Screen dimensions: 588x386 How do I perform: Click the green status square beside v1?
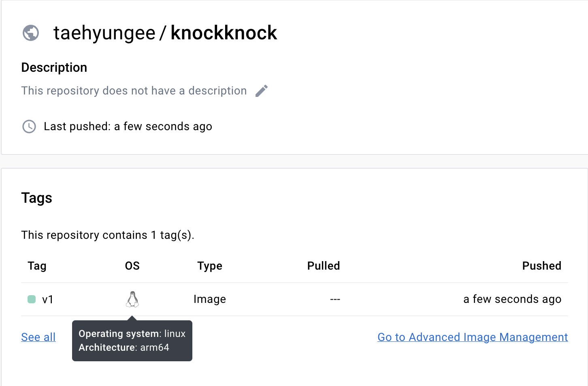tap(32, 299)
